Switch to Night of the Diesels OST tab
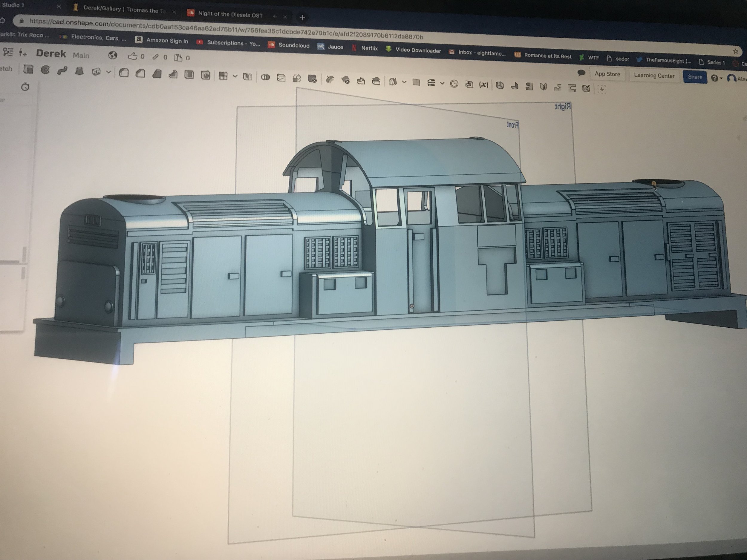Viewport: 747px width, 560px height. pos(230,15)
